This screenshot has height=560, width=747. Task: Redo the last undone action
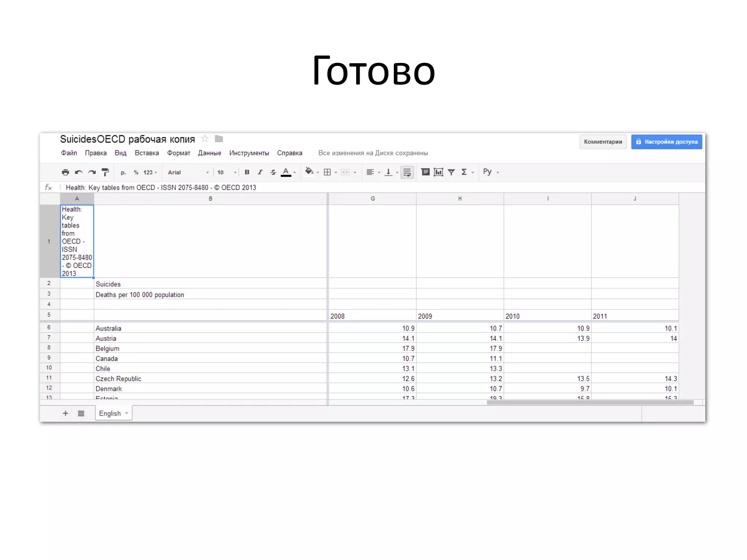click(92, 172)
